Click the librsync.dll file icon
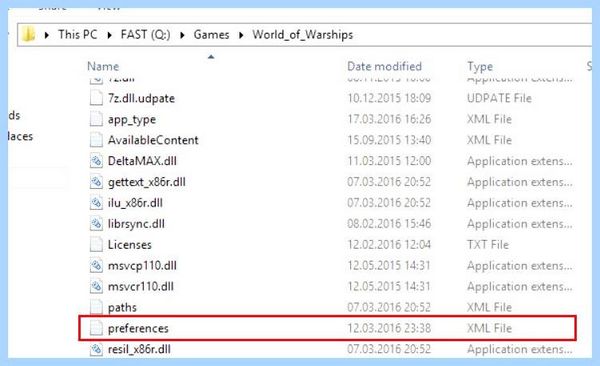Image resolution: width=600 pixels, height=366 pixels. tap(96, 224)
